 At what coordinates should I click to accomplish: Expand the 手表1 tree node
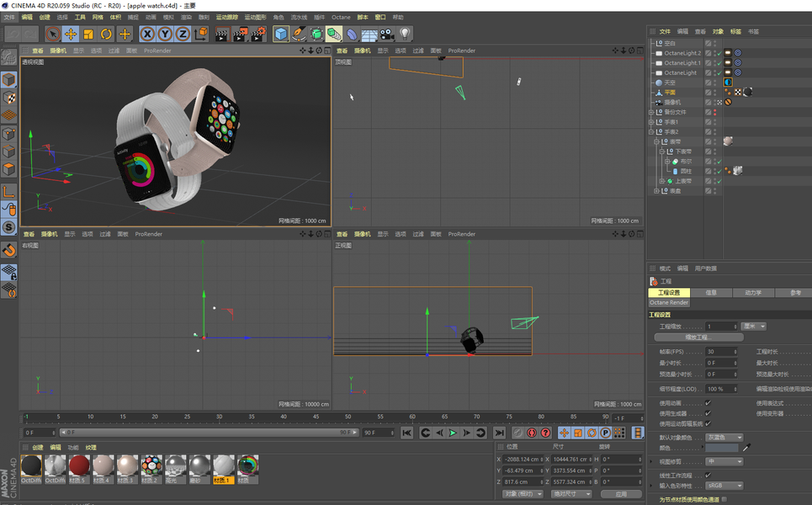coord(651,122)
